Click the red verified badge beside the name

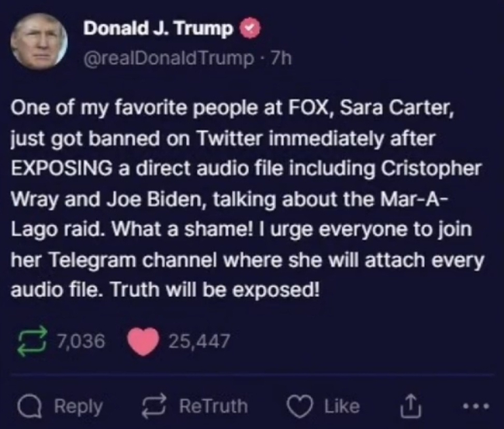coord(251,29)
